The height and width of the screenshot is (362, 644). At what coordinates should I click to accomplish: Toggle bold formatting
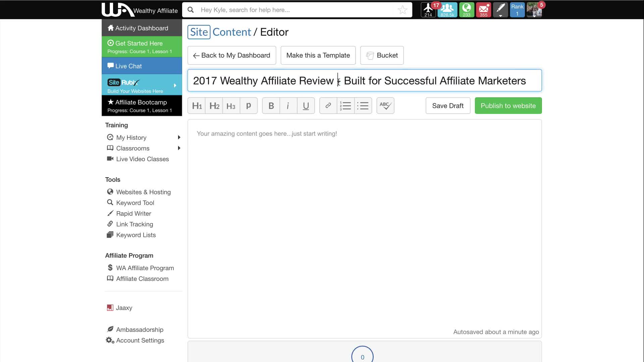(271, 106)
